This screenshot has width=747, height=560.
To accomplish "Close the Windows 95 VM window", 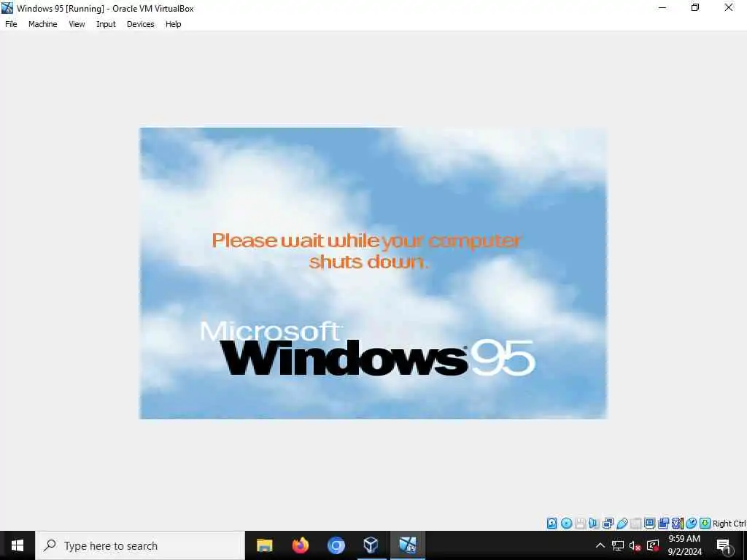I will coord(729,8).
